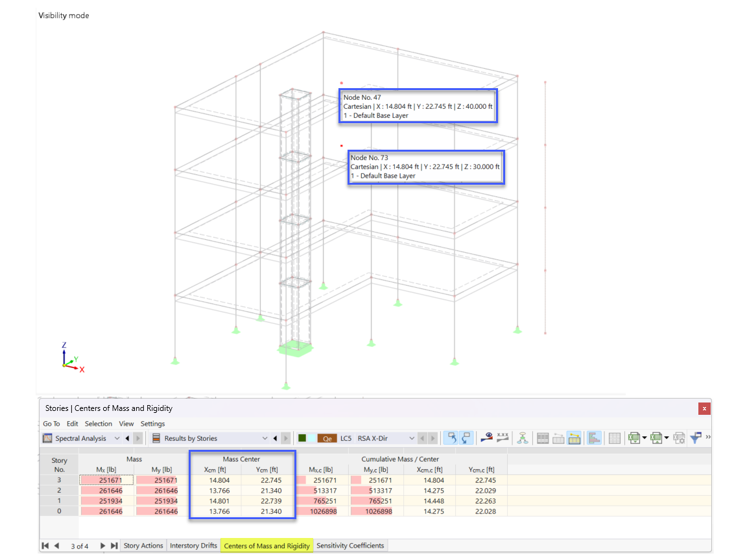This screenshot has width=747, height=560.
Task: Switch to the Sensitivity Coefficients tab
Action: click(350, 546)
